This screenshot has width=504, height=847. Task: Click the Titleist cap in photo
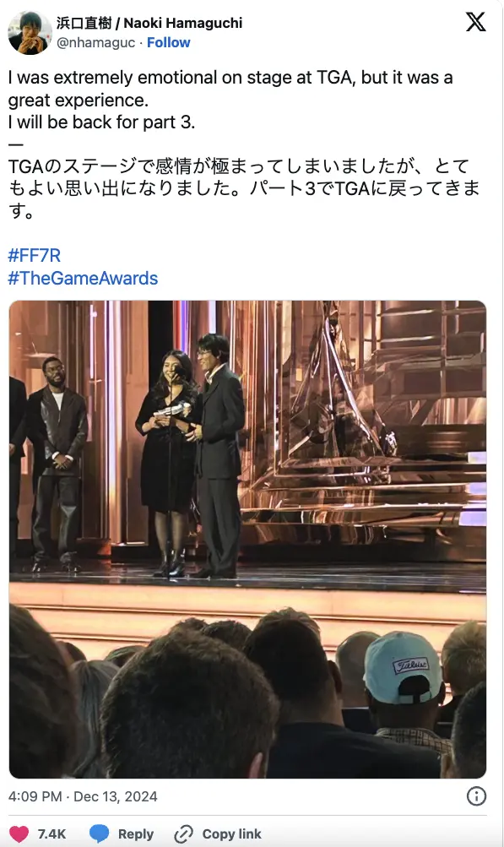point(403,668)
